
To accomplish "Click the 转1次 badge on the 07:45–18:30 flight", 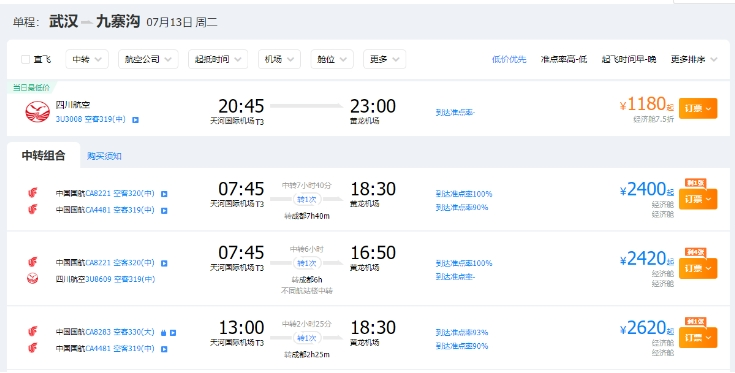I will (x=307, y=199).
